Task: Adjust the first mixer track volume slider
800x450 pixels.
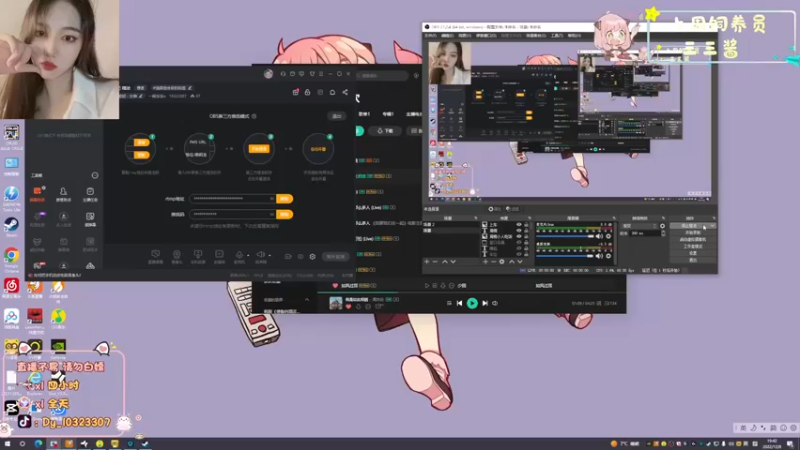Action: pos(565,236)
